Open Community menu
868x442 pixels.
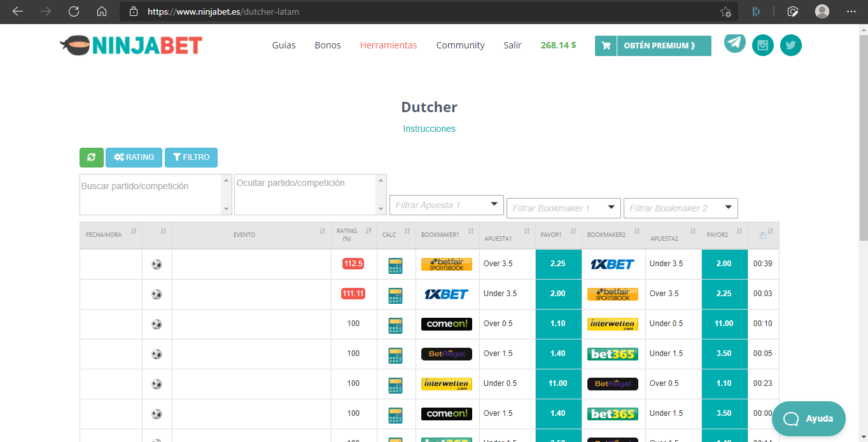460,45
